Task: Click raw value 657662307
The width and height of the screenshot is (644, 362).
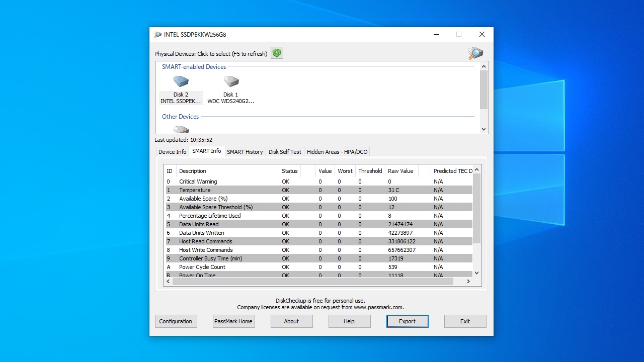Action: click(x=402, y=250)
